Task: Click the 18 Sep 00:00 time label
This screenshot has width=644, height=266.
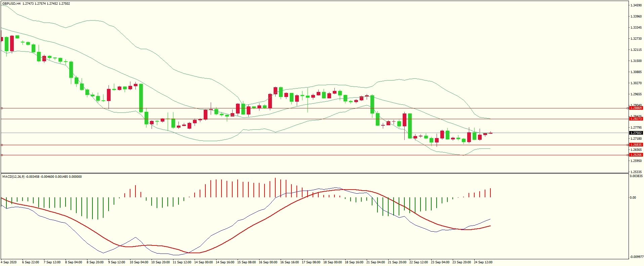Action: [x=332, y=262]
